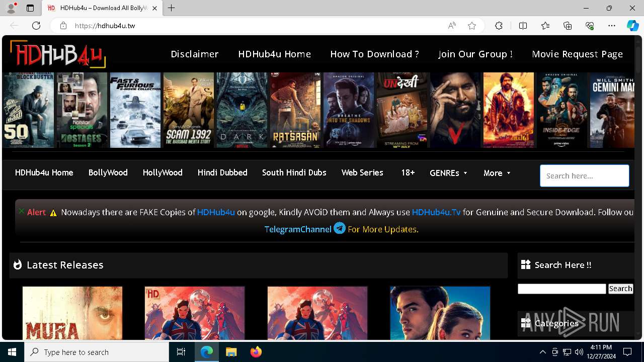Dismiss the alert with green X
Image resolution: width=644 pixels, height=362 pixels.
click(x=21, y=211)
